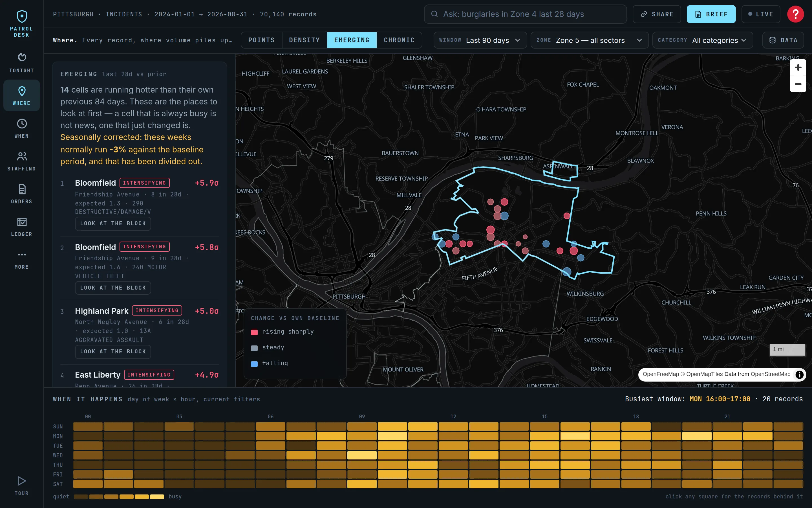Click the Highland Park cell title
Screen dimensions: 812x508
click(x=102, y=311)
